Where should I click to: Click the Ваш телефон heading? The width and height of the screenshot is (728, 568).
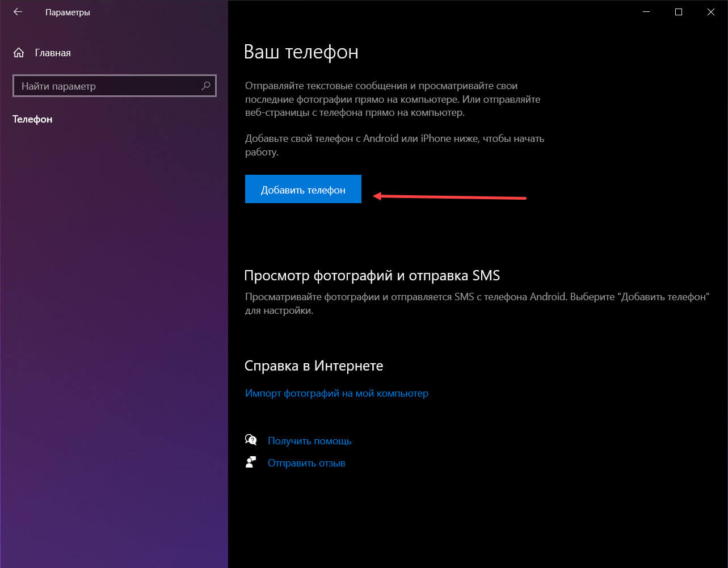(301, 52)
